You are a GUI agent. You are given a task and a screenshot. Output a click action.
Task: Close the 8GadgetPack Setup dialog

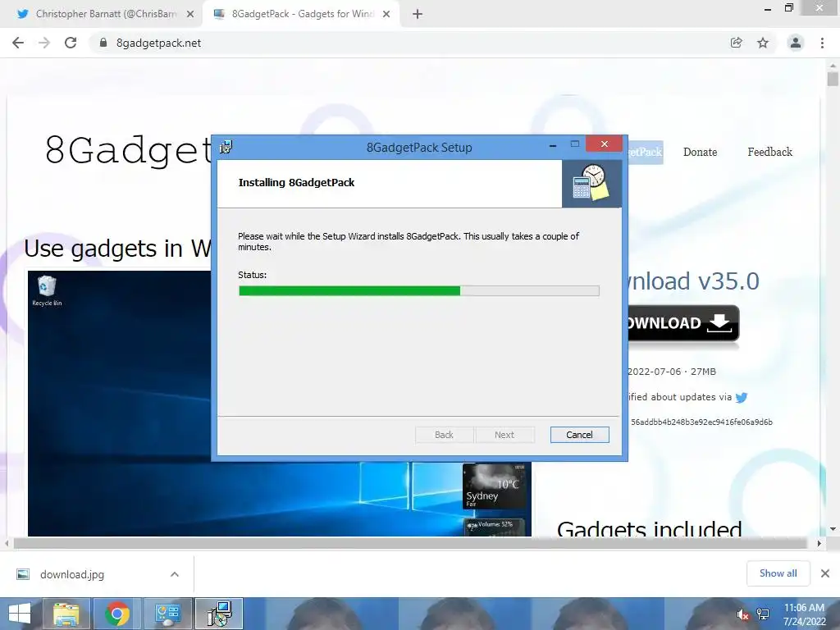pyautogui.click(x=605, y=144)
